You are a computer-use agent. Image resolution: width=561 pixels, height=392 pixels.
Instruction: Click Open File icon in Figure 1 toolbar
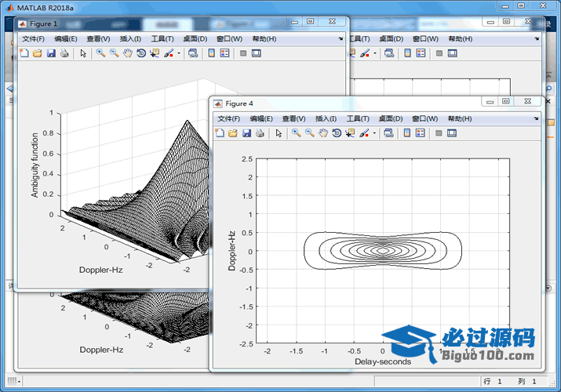(37, 53)
